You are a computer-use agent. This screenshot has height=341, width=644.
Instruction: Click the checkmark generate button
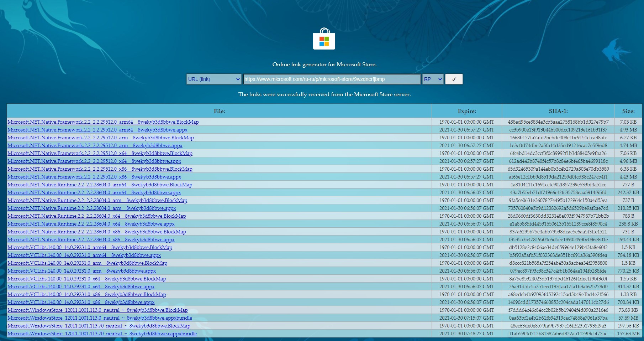coord(454,79)
